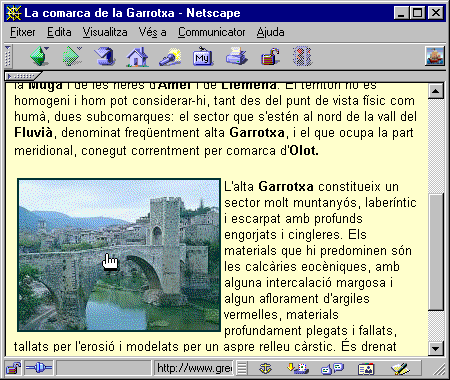Open the Address Book icon

click(366, 369)
